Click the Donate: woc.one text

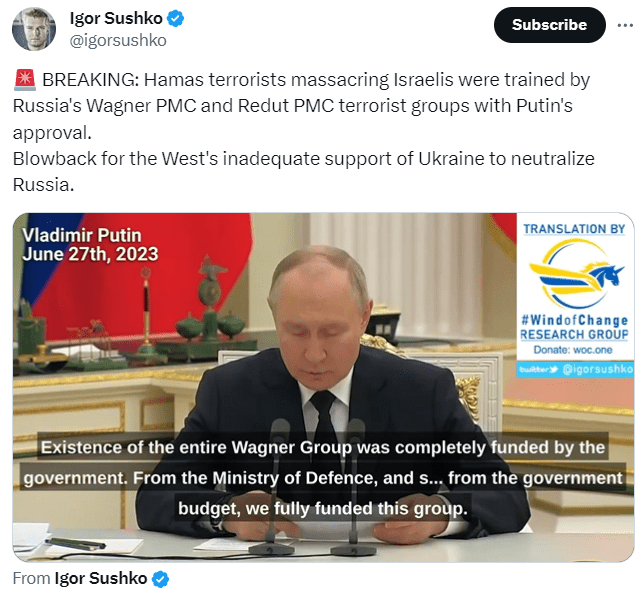(573, 350)
